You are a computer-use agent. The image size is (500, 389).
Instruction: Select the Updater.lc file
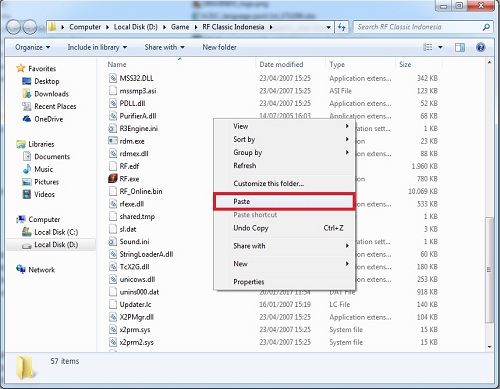coord(135,304)
